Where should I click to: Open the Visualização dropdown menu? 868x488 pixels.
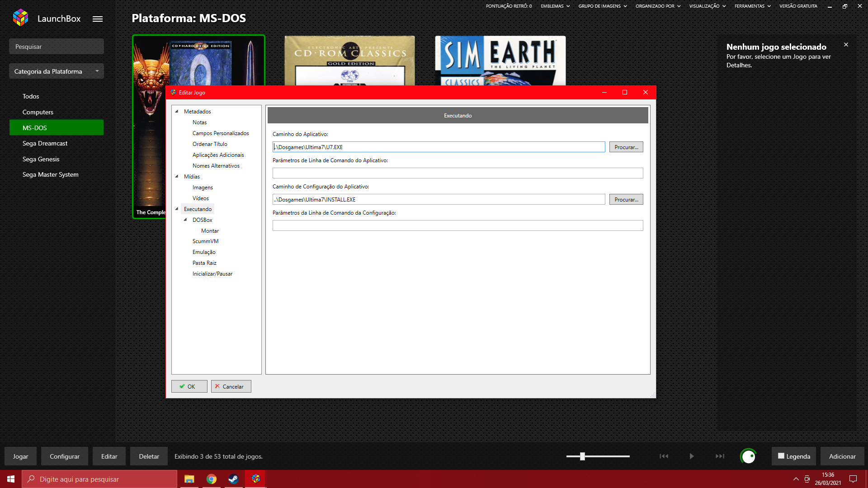click(x=708, y=6)
